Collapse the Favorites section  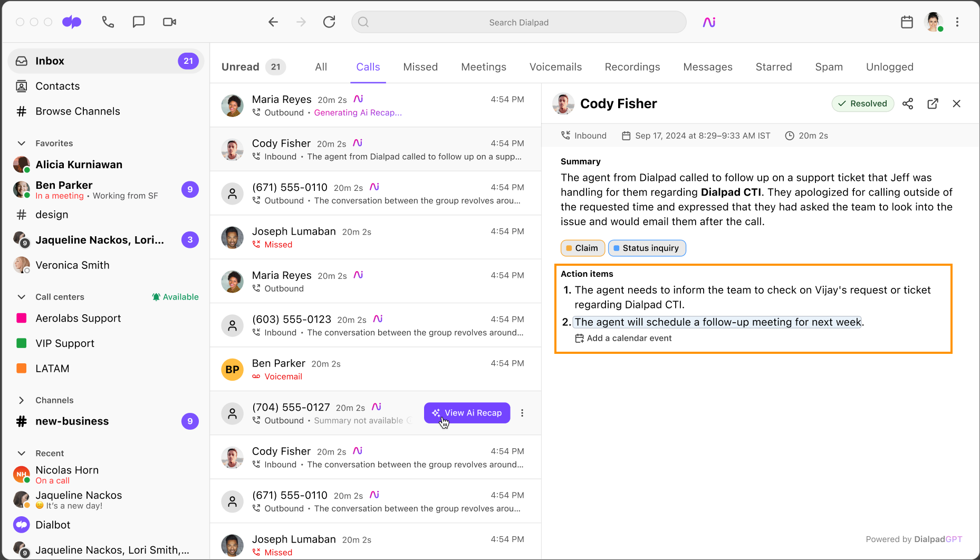click(x=22, y=143)
